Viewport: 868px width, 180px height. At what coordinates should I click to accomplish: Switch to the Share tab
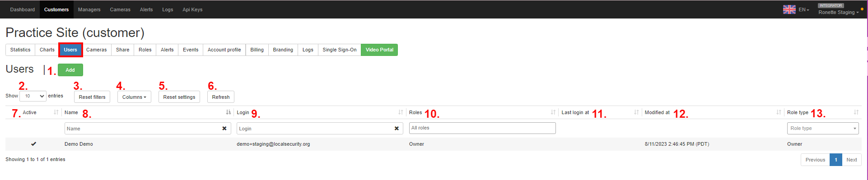[x=123, y=50]
